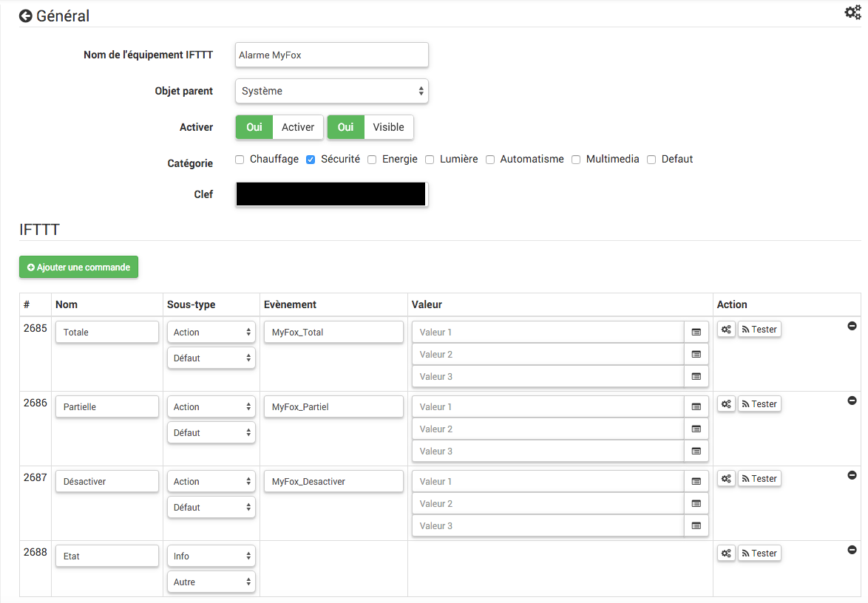Click the Clef key field
Viewport: 868px width, 603px height.
(x=331, y=194)
